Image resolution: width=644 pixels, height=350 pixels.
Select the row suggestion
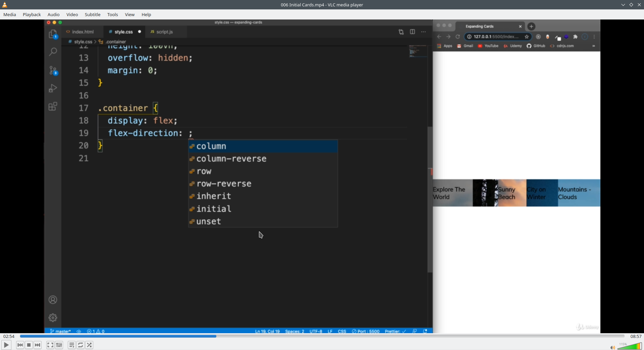[263, 171]
